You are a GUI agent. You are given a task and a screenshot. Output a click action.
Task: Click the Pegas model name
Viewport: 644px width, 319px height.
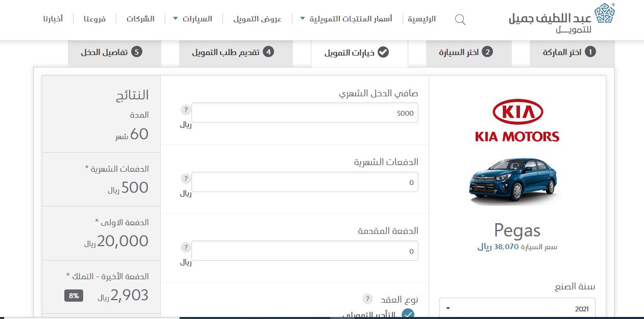[x=517, y=230]
